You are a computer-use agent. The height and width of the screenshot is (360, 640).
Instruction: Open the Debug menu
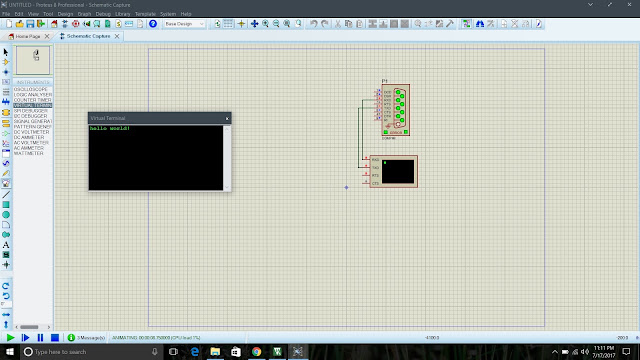(x=103, y=14)
